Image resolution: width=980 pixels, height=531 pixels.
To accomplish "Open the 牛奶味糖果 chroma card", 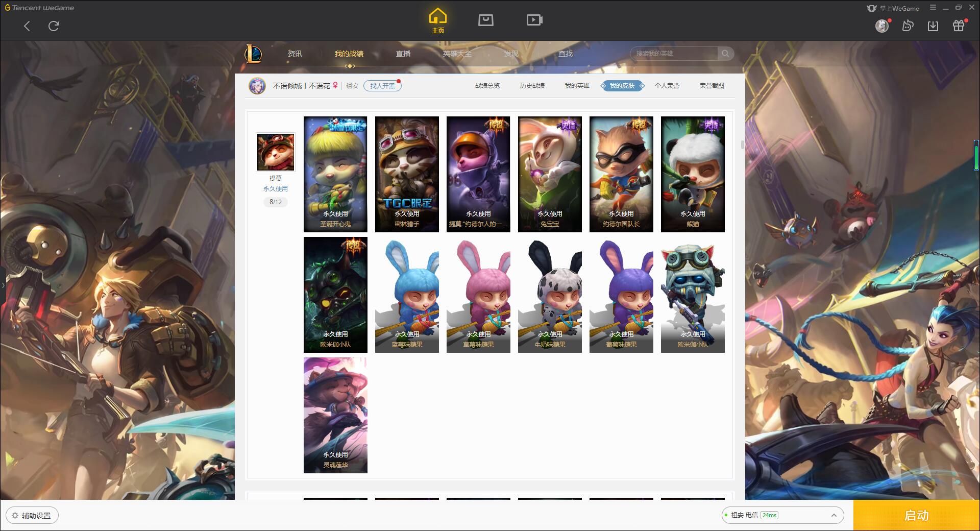I will pos(550,295).
